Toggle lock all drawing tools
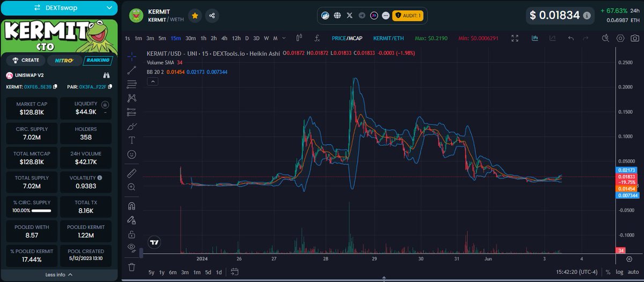644x282 pixels. coord(131,234)
